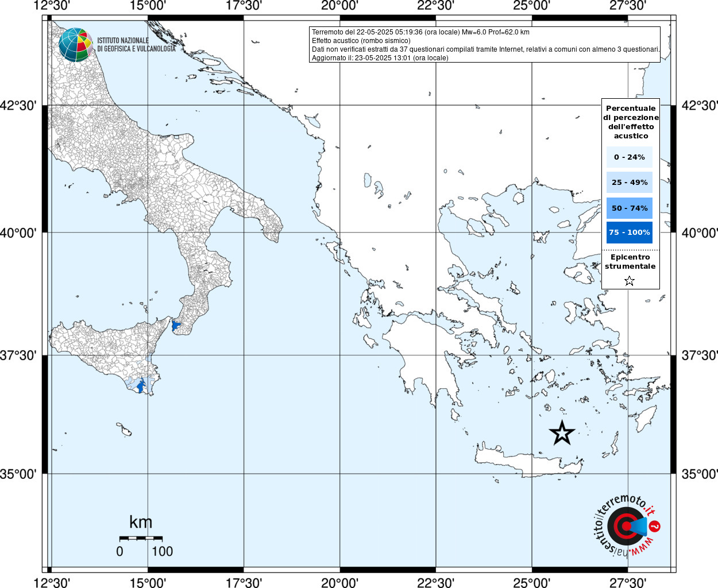The height and width of the screenshot is (588, 718).
Task: Click the haisentitoilterremoto.it target logo
Action: tap(626, 526)
